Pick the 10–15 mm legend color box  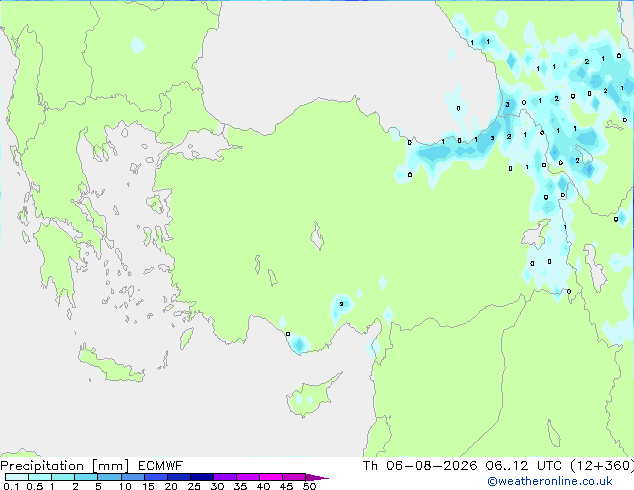click(132, 477)
